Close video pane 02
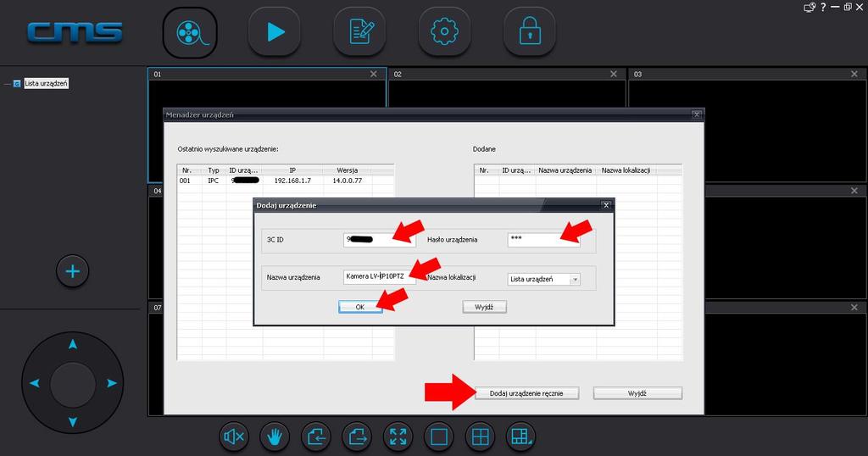Screen dimensions: 868x456 coord(614,74)
